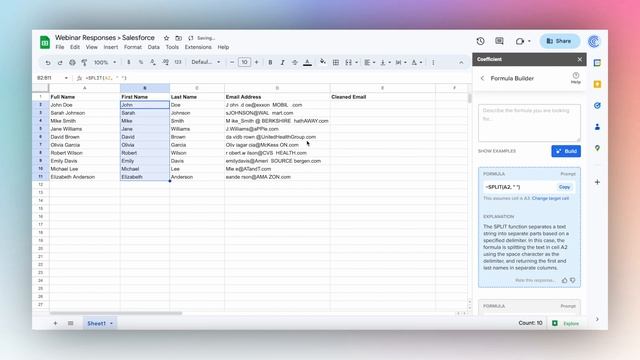Open version history clock icon
This screenshot has height=360, width=640.
tap(480, 41)
